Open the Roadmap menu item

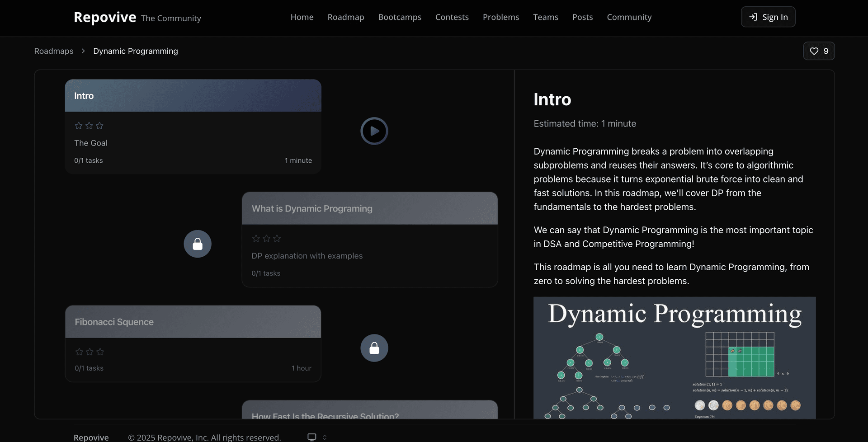pyautogui.click(x=345, y=17)
